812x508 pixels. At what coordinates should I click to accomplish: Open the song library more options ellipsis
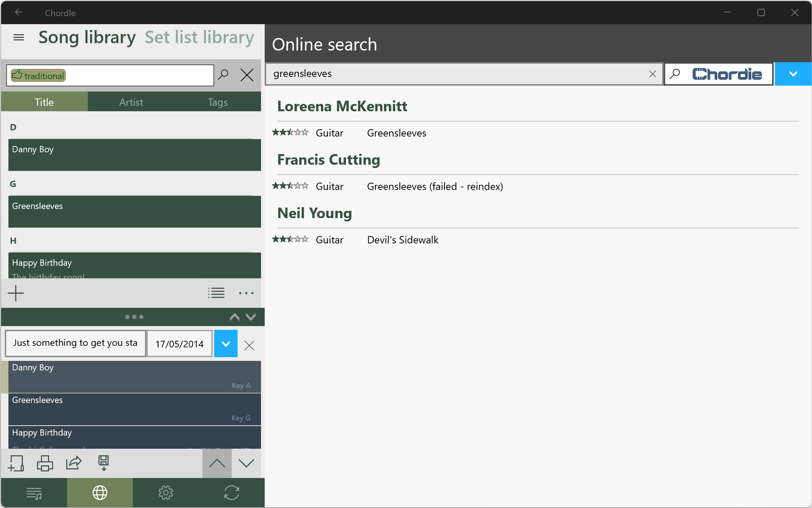[246, 293]
